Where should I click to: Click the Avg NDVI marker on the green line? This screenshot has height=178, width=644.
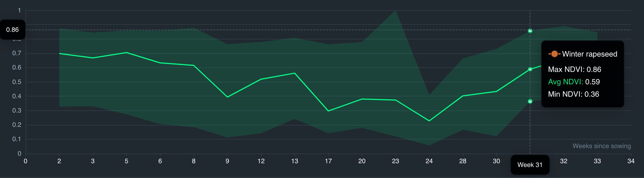[530, 69]
